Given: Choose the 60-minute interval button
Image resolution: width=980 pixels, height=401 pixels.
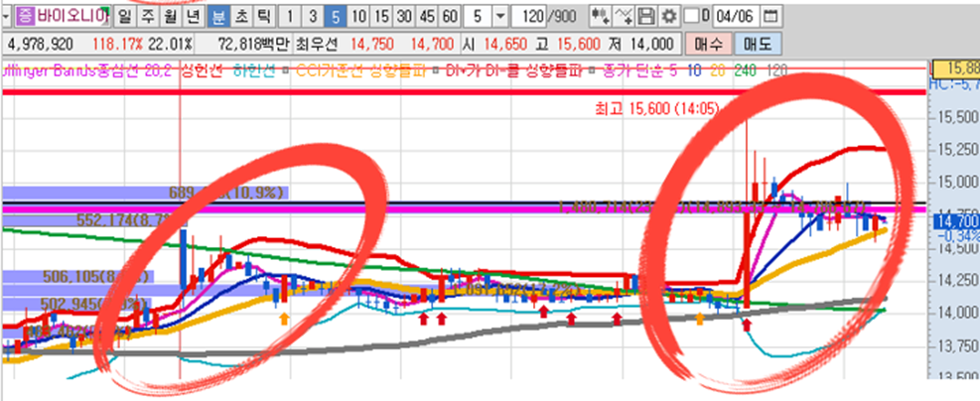Looking at the screenshot, I should pyautogui.click(x=450, y=16).
